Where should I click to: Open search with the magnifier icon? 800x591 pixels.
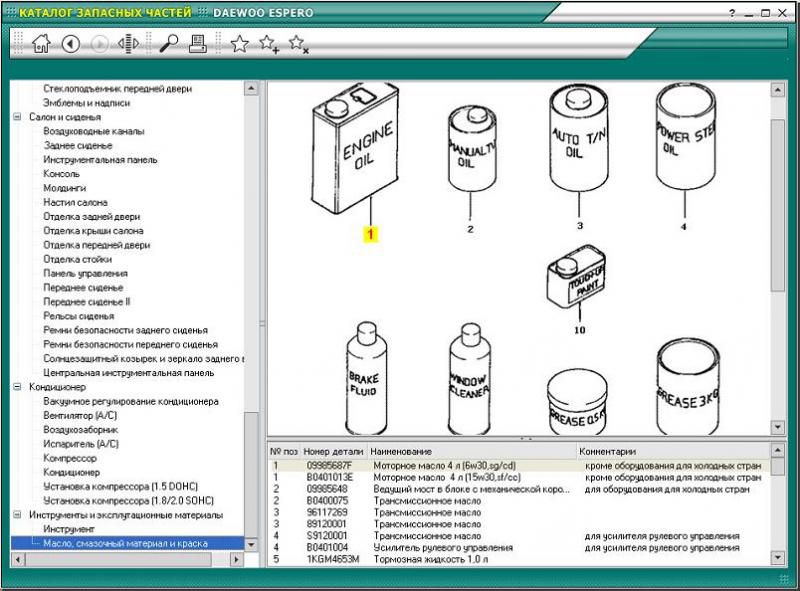[x=168, y=43]
